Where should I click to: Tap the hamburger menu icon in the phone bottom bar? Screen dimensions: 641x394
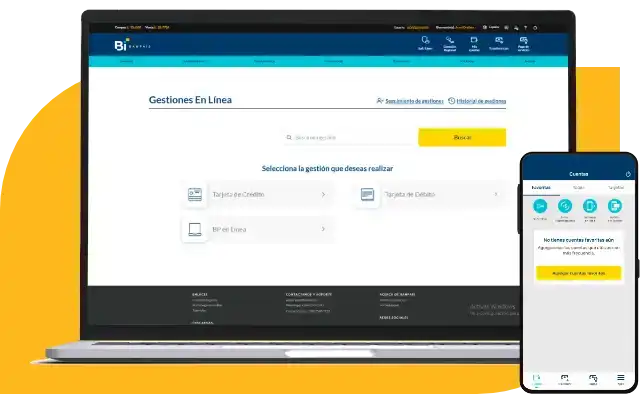point(621,379)
